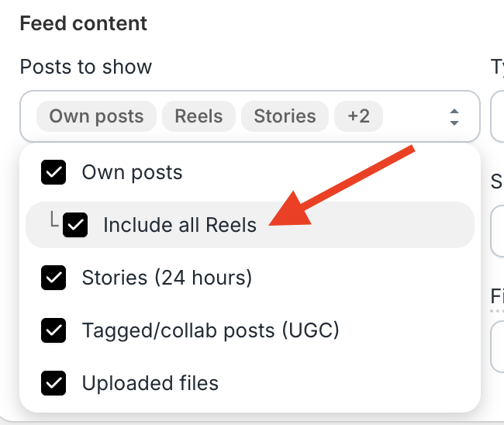Open the cut-off field right of Posts to show
This screenshot has width=504, height=425.
pyautogui.click(x=498, y=116)
